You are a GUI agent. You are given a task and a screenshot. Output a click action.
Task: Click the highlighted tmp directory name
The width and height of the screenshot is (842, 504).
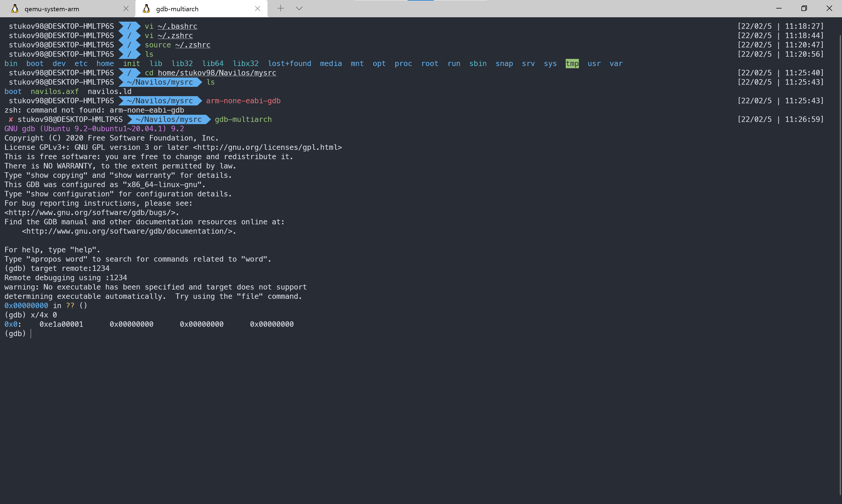coord(572,64)
